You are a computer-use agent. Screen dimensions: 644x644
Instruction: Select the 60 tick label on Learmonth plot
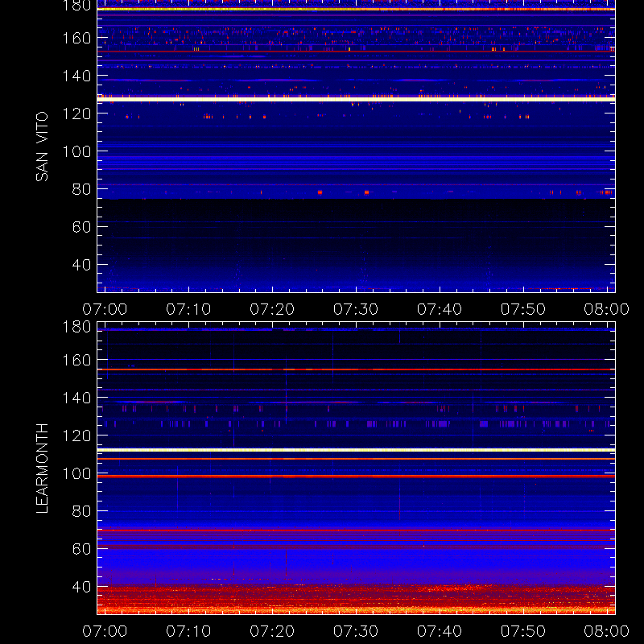(x=81, y=549)
